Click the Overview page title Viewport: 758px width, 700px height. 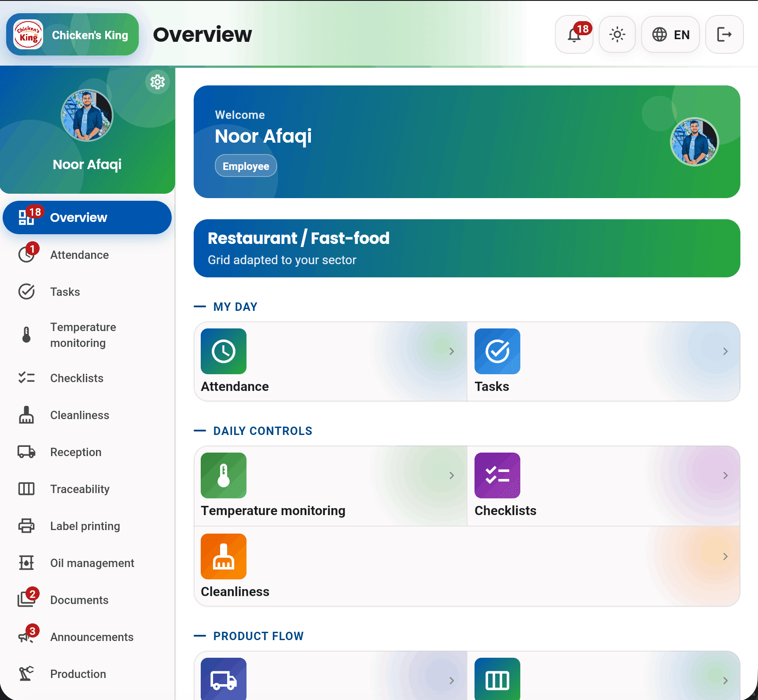coord(202,34)
